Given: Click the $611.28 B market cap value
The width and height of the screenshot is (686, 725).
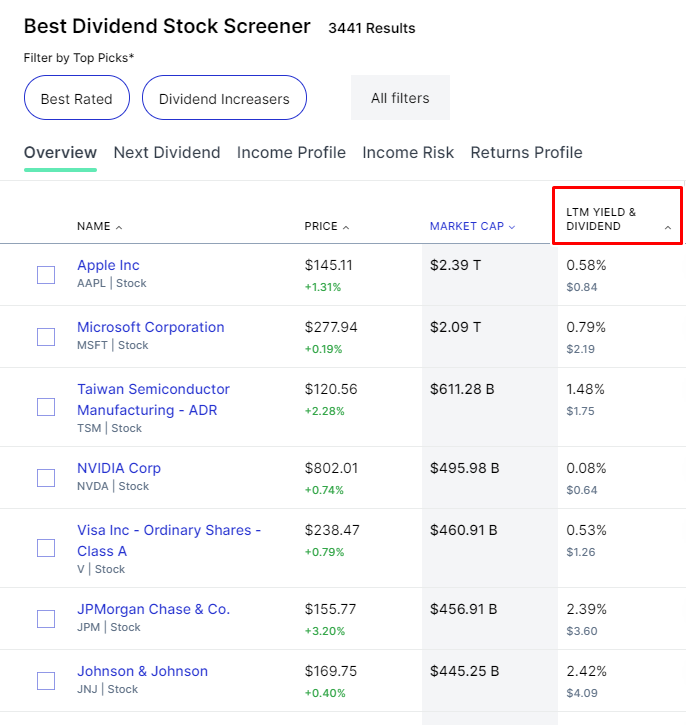Looking at the screenshot, I should point(462,389).
